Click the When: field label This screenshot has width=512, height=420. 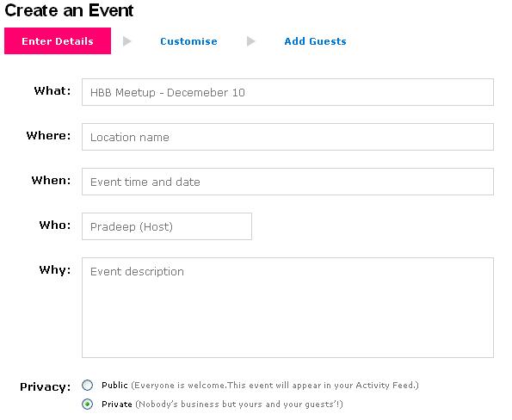click(51, 180)
